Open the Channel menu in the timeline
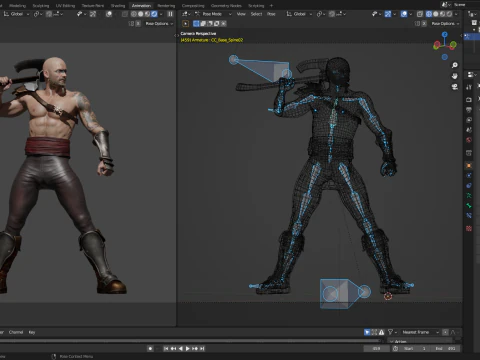 (16, 332)
